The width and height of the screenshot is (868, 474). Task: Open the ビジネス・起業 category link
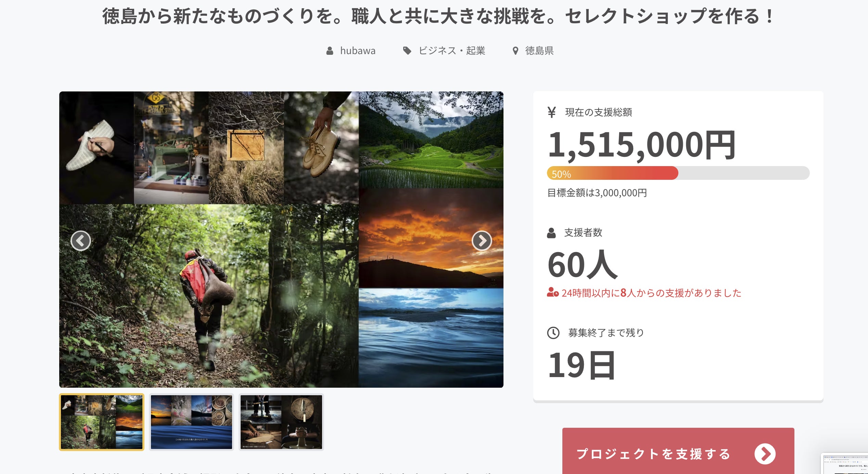point(452,51)
